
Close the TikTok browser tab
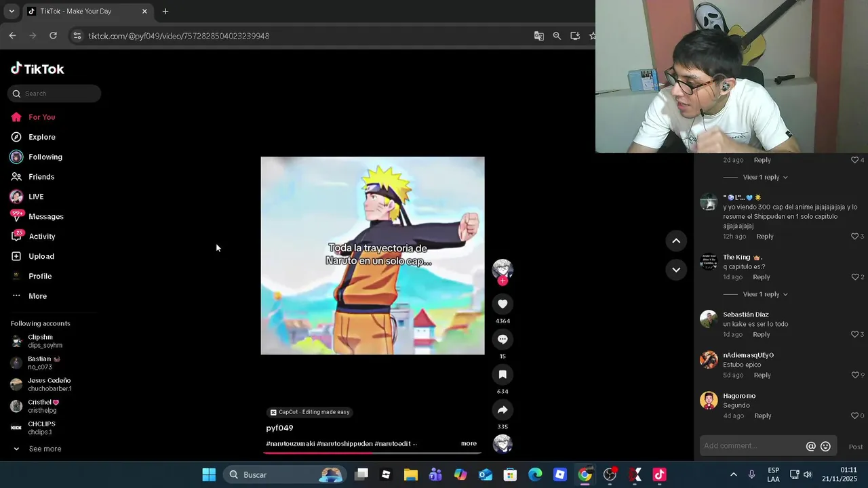[144, 12]
